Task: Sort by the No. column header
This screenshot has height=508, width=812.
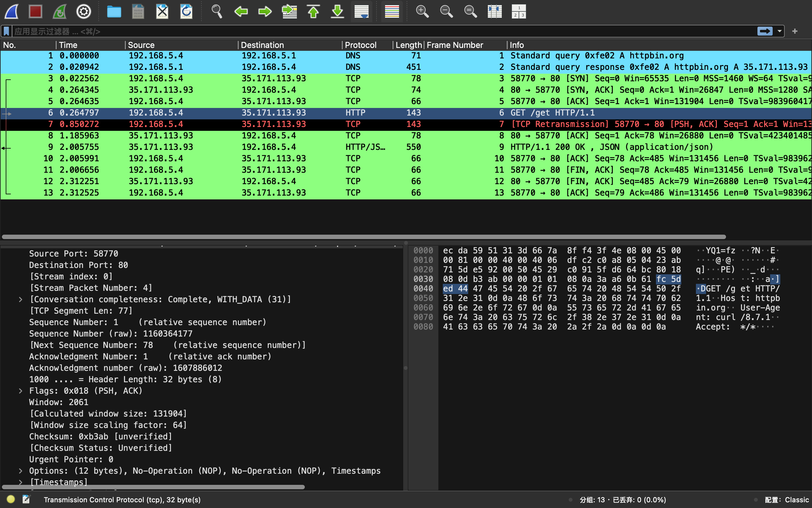Action: [x=28, y=45]
